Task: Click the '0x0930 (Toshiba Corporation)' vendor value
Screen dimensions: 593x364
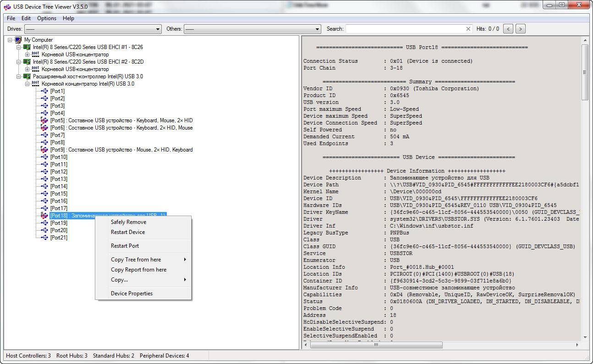Action: 434,88
